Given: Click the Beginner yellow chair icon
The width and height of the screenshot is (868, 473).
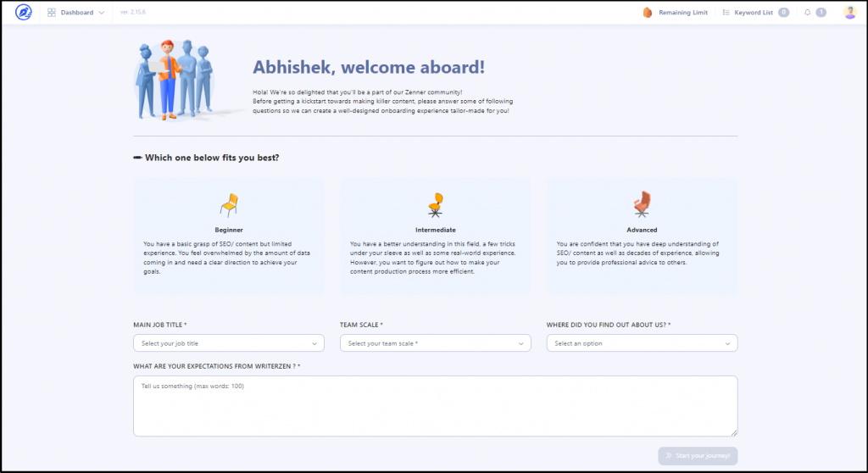Looking at the screenshot, I should click(x=229, y=205).
